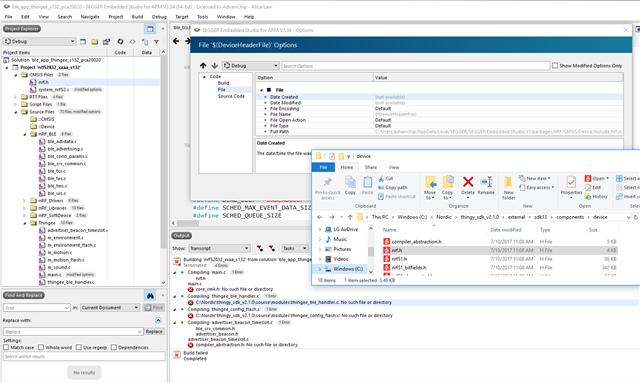This screenshot has width=640, height=383.
Task: Toggle the Match case checkbox
Action: 6,347
